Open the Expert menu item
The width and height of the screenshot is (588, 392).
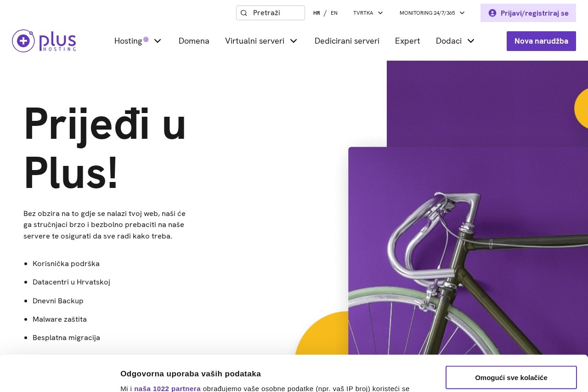point(407,41)
